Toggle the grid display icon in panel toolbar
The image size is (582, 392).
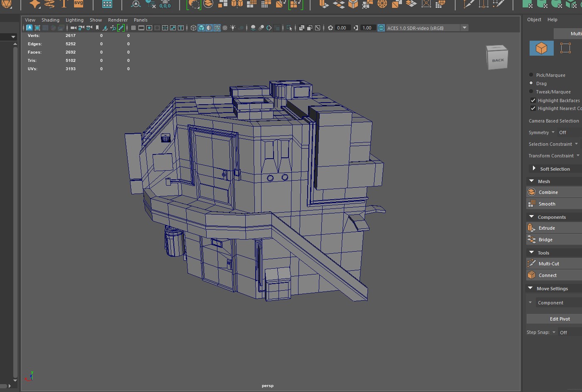(x=133, y=28)
